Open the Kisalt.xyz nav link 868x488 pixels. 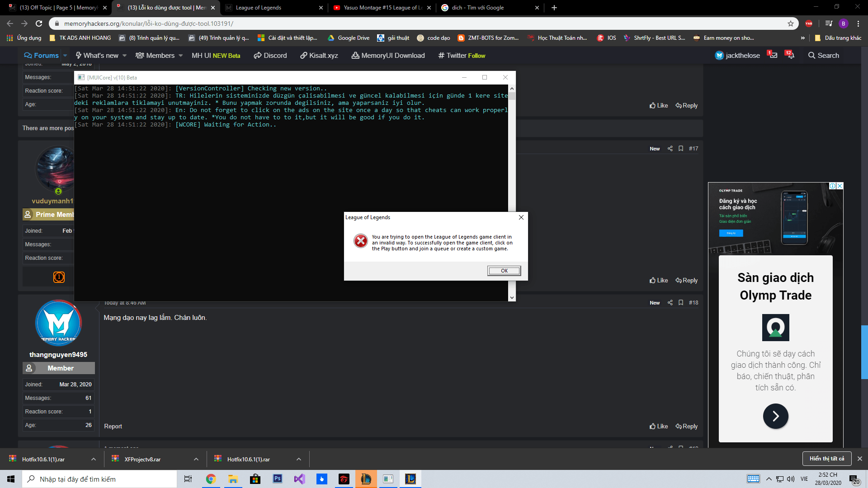(319, 56)
